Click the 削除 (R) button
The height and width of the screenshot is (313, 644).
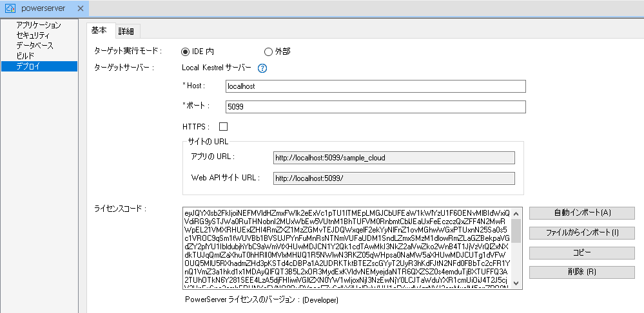coord(581,272)
